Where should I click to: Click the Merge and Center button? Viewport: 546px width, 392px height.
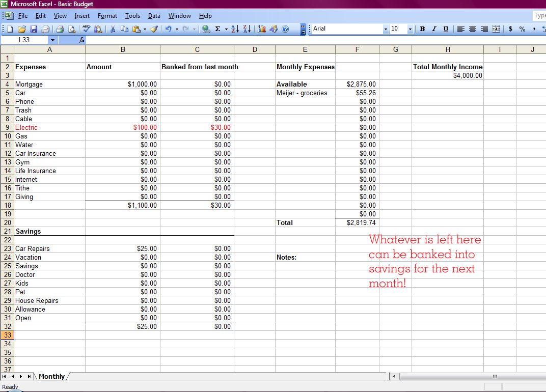[x=496, y=29]
